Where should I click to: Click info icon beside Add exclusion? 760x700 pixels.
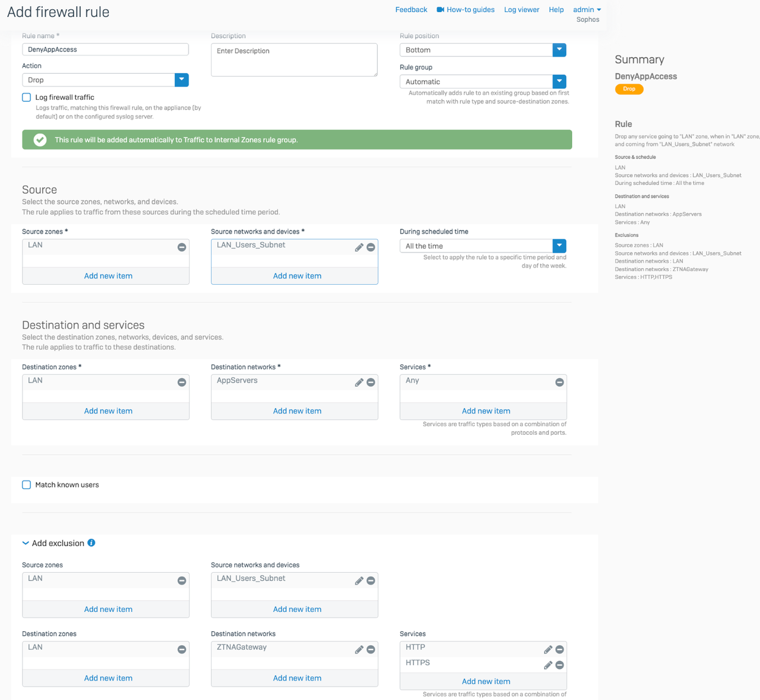91,543
